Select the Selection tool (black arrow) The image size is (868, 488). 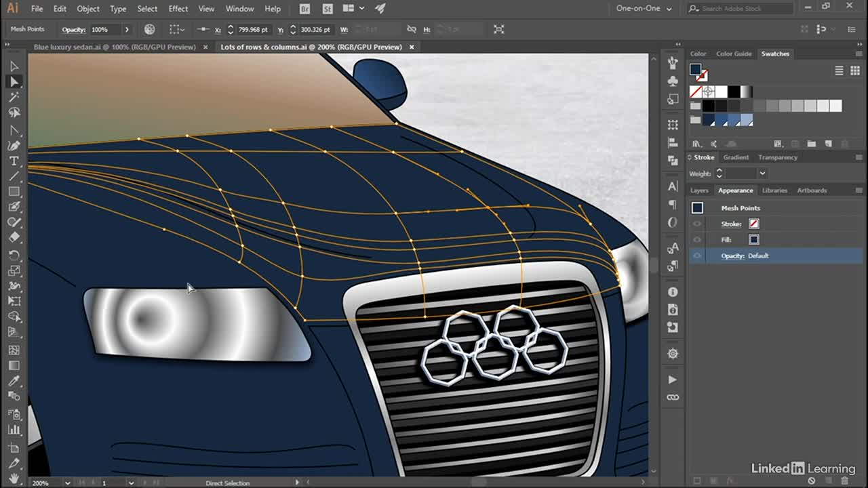click(14, 66)
